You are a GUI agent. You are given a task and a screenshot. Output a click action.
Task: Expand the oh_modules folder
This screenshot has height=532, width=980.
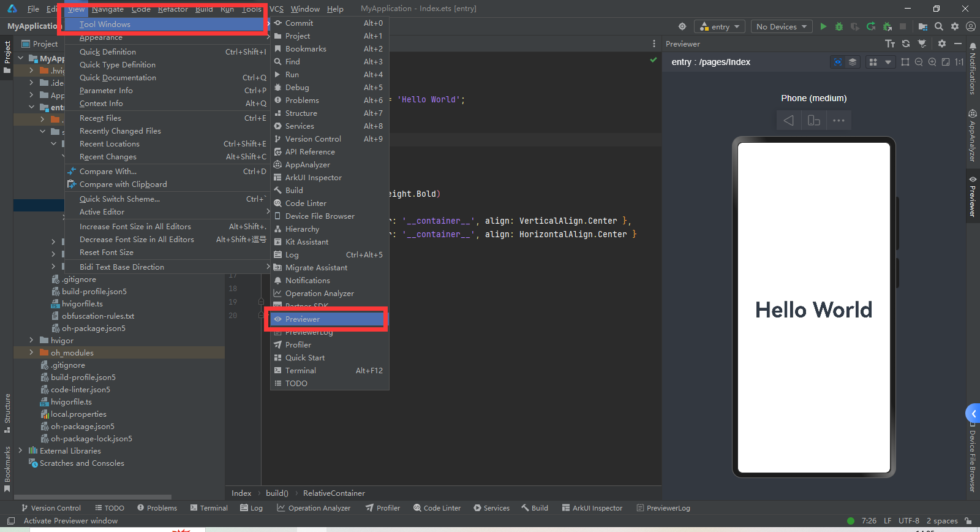tap(31, 352)
